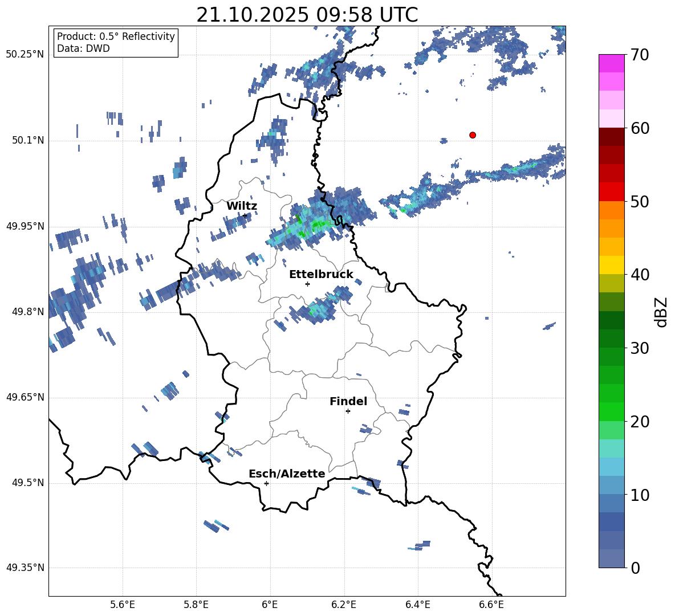Click the colorbar tick value 40

coord(639,275)
